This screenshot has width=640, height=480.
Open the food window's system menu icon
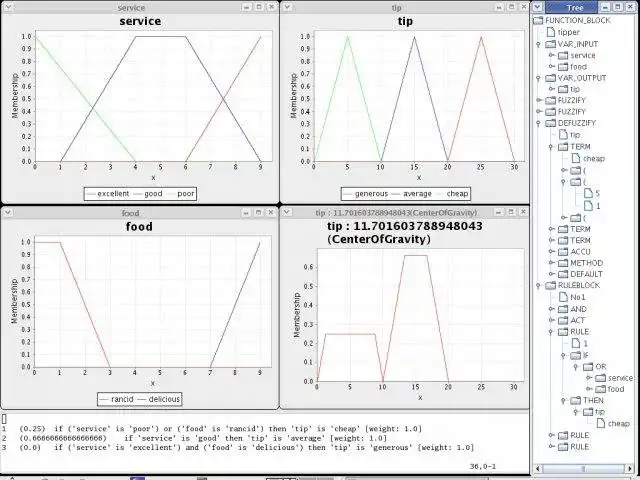tap(8, 212)
